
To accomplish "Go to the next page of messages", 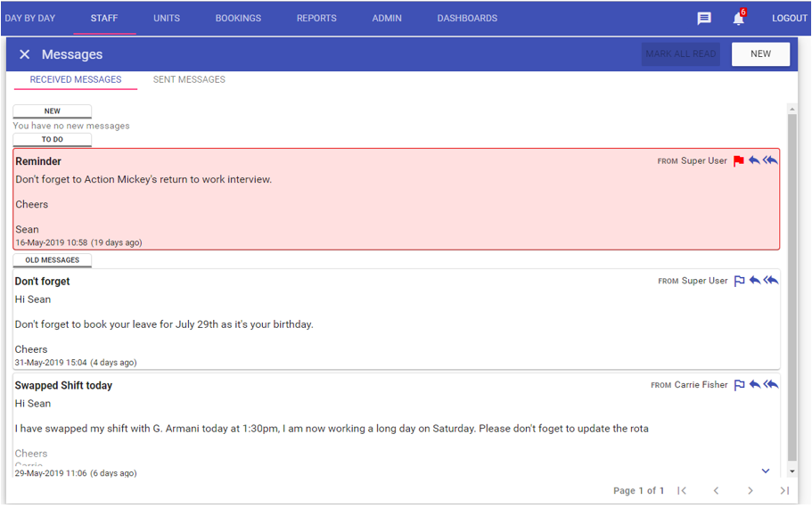I will coord(750,491).
